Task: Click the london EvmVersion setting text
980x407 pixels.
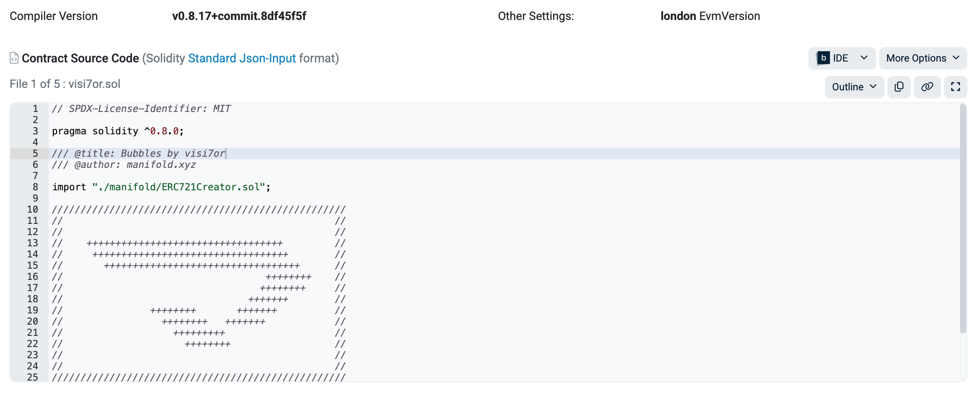Action: (710, 16)
